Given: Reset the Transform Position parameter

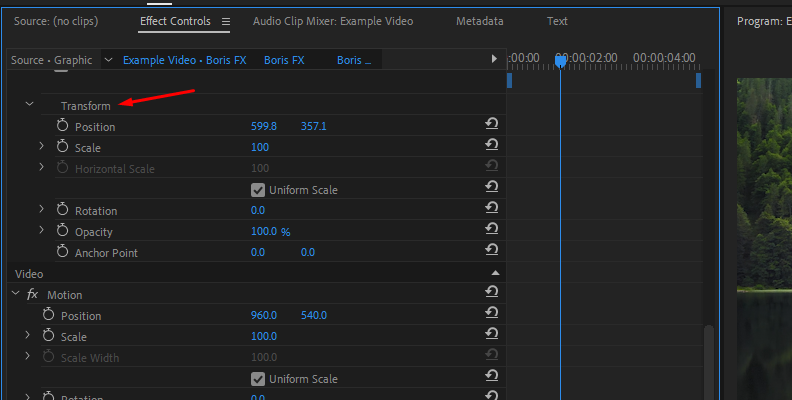Looking at the screenshot, I should (x=491, y=126).
